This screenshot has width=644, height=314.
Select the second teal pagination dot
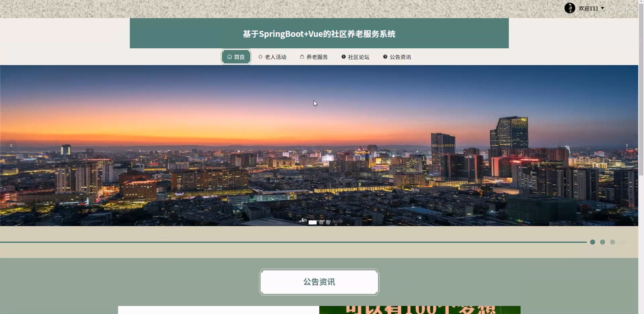coord(602,242)
